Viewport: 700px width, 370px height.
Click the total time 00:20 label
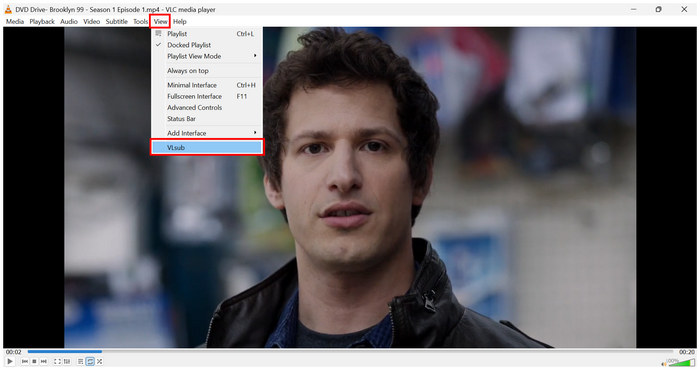coord(687,352)
